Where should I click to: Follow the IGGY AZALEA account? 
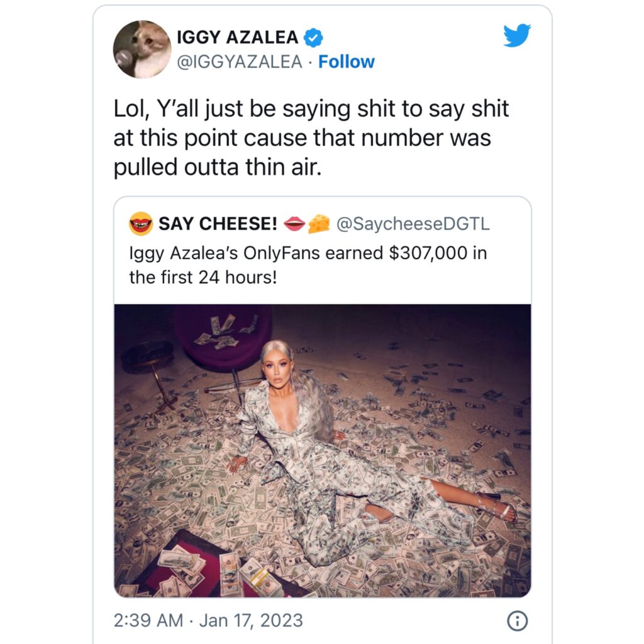tap(347, 62)
